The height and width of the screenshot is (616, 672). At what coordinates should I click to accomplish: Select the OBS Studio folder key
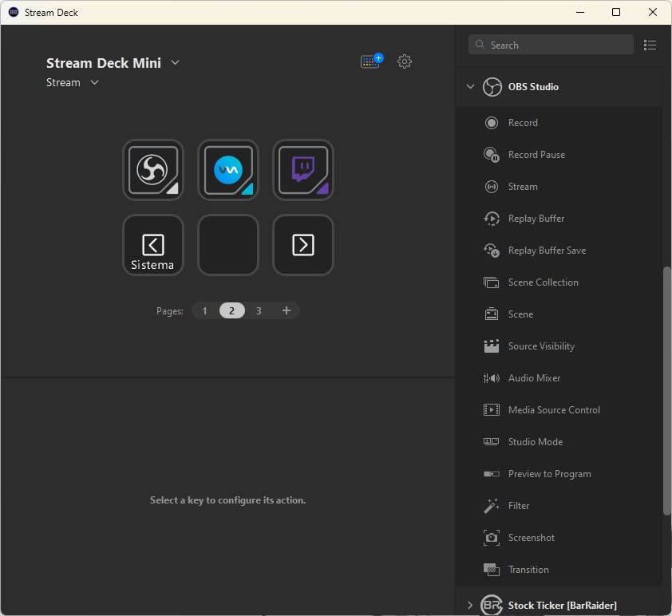pos(153,170)
